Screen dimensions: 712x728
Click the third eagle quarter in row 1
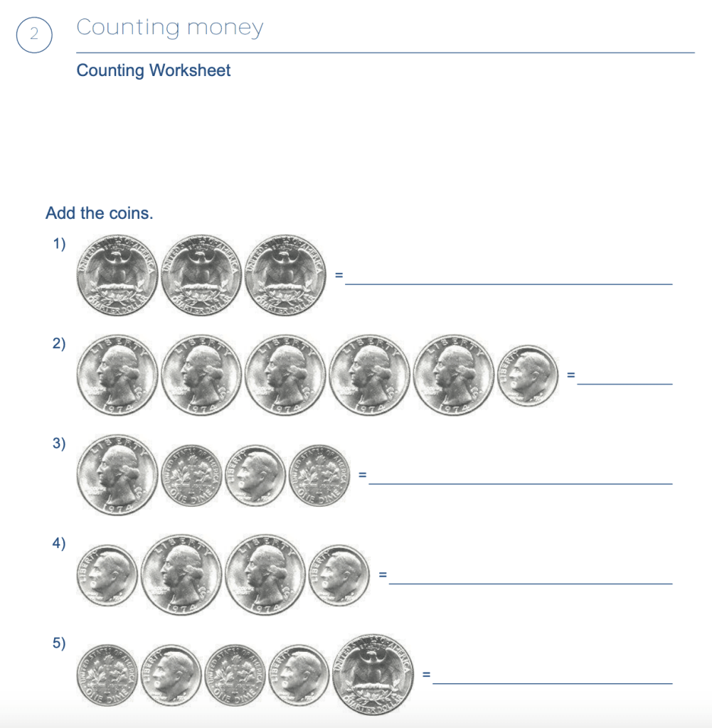coord(285,275)
